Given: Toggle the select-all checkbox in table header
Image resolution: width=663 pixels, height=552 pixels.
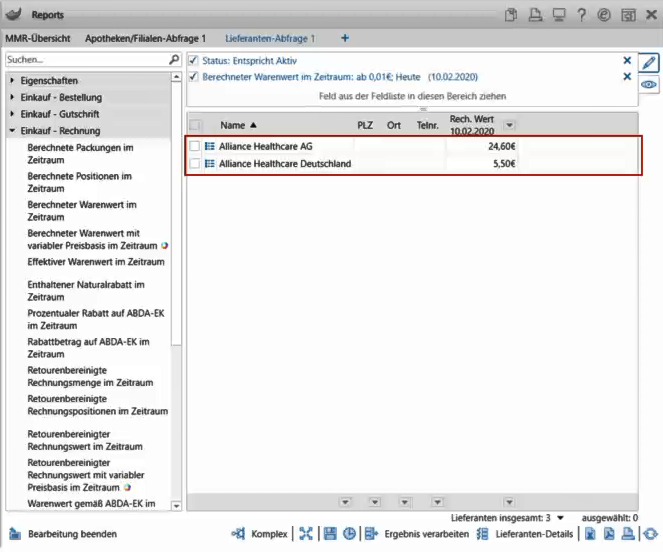Looking at the screenshot, I should click(x=195, y=125).
